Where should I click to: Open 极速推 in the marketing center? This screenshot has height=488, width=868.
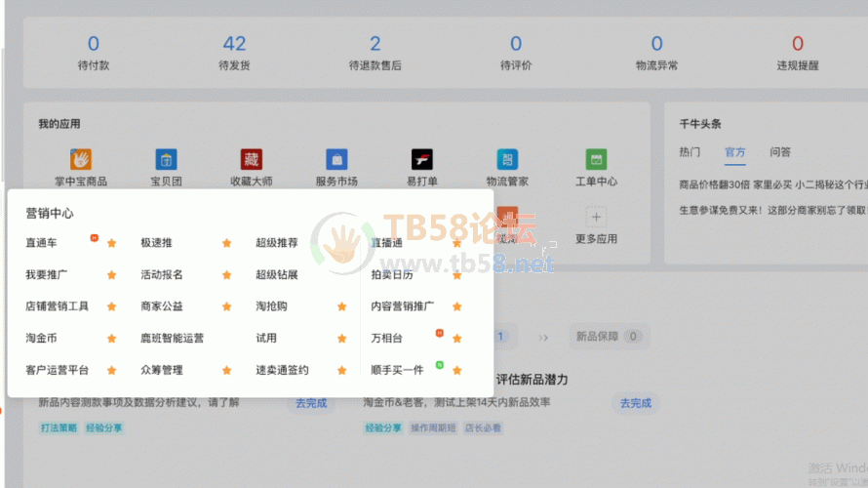[x=156, y=243]
